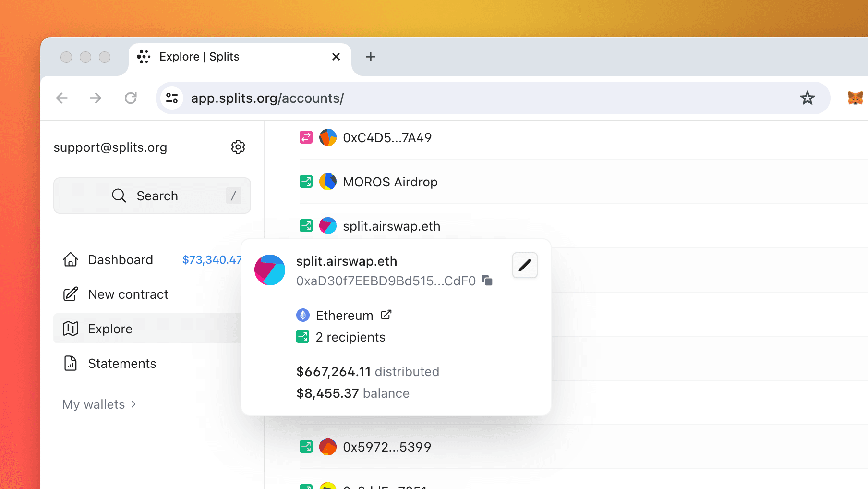Start a New contract
868x489 pixels.
[x=128, y=294]
